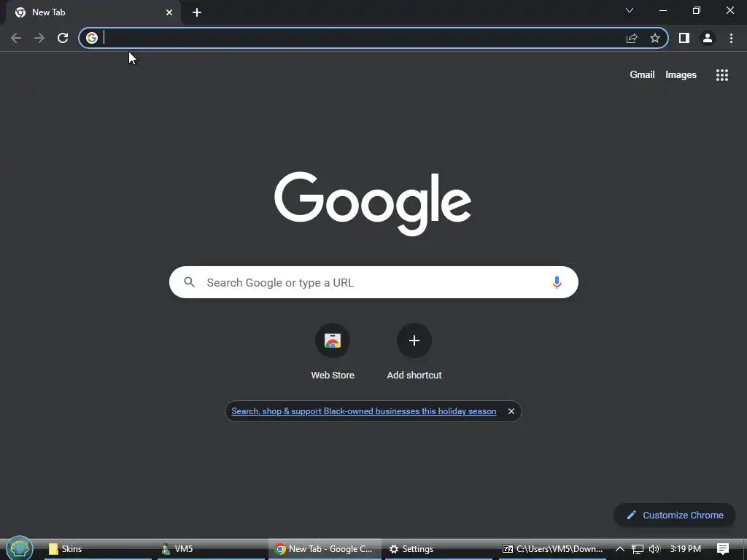Open the Chrome side panel

pyautogui.click(x=684, y=38)
